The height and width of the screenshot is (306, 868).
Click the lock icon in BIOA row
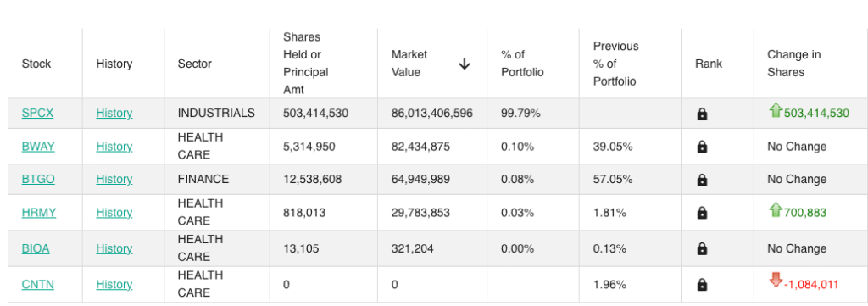pos(702,249)
